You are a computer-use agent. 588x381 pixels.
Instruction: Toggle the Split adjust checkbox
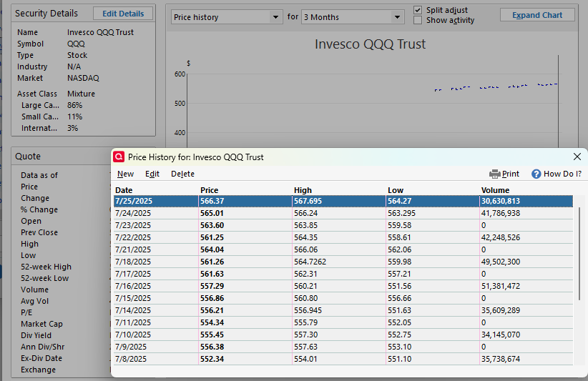click(417, 10)
